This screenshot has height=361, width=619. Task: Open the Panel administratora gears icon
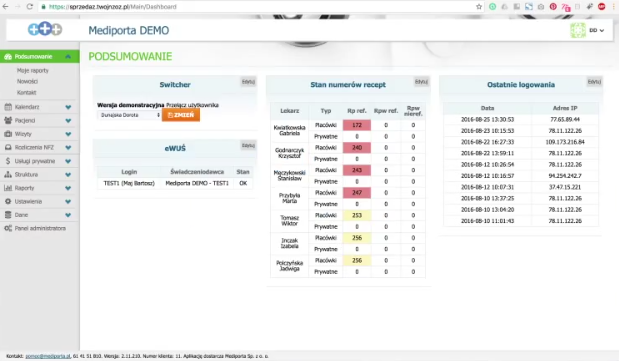pos(8,228)
